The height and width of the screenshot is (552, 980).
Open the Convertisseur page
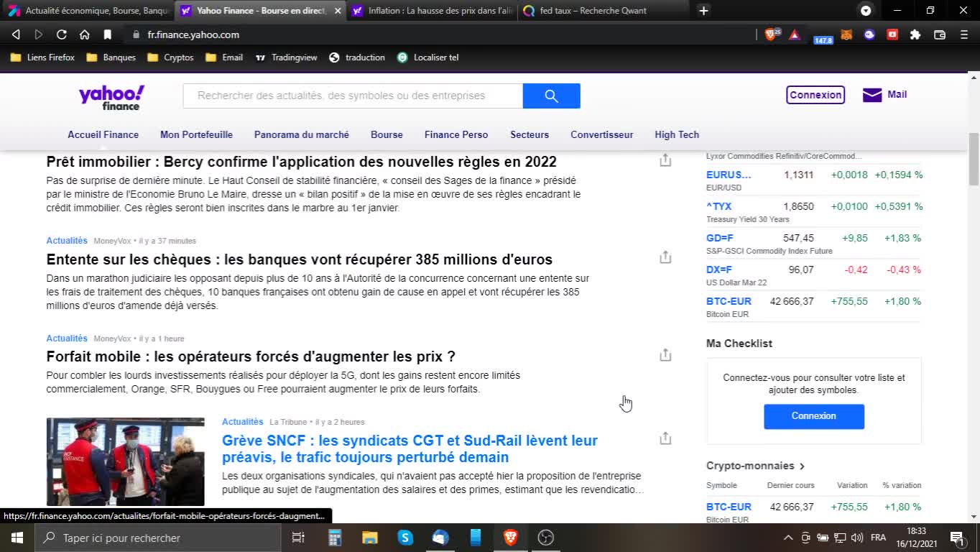602,134
